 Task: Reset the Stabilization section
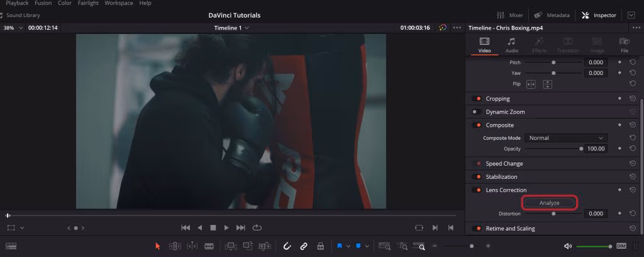[633, 176]
